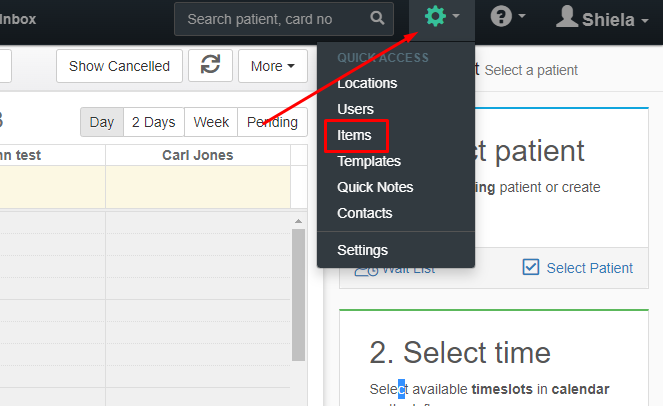Image resolution: width=663 pixels, height=406 pixels.
Task: Expand the More dropdown
Action: point(273,66)
